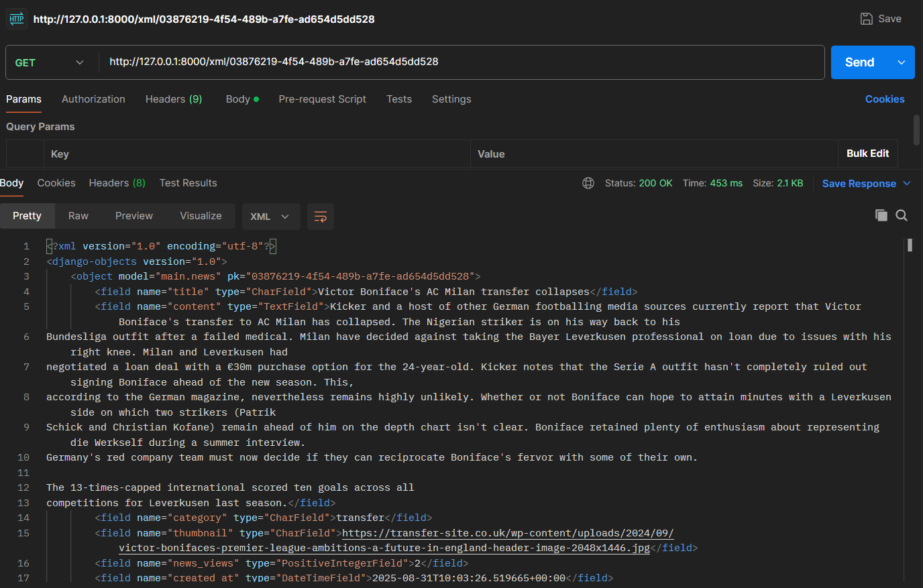Expand the Send button options arrow
Image resolution: width=923 pixels, height=588 pixels.
(x=902, y=62)
